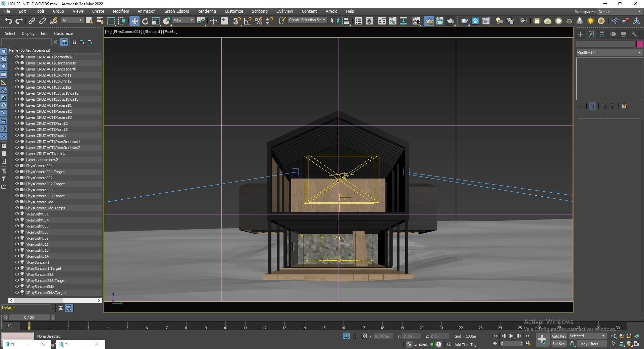Hide VRayLight001 via eye icon
This screenshot has height=349, width=644.
point(17,214)
